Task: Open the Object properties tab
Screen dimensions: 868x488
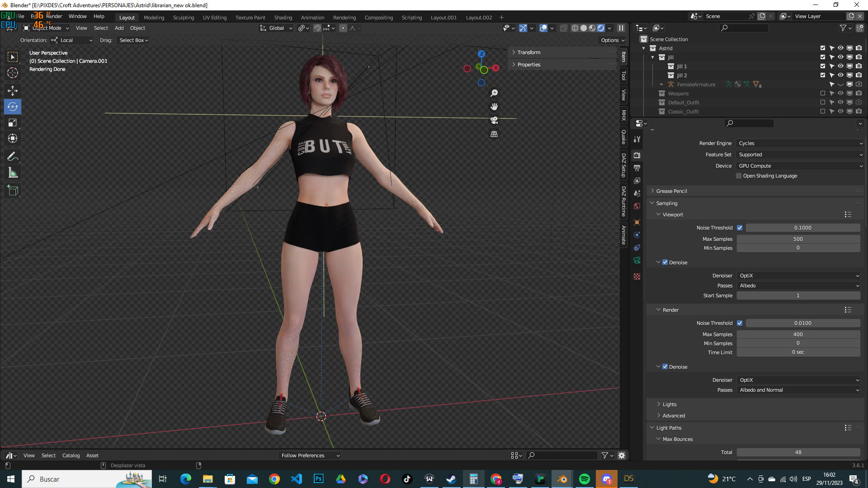Action: (637, 222)
